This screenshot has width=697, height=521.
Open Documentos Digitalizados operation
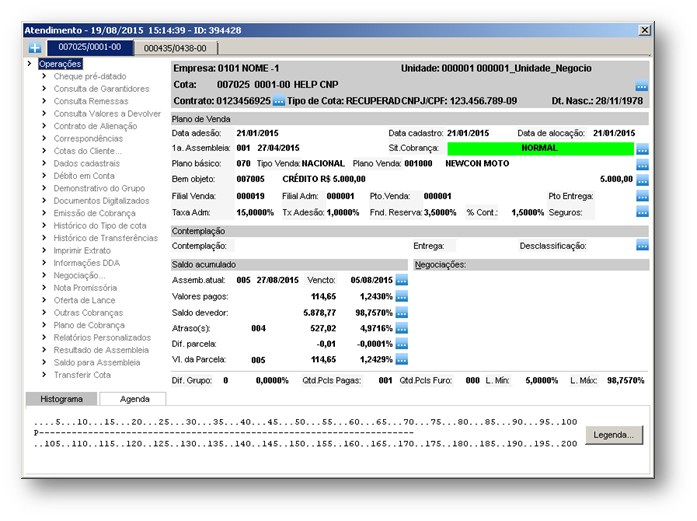coord(101,200)
